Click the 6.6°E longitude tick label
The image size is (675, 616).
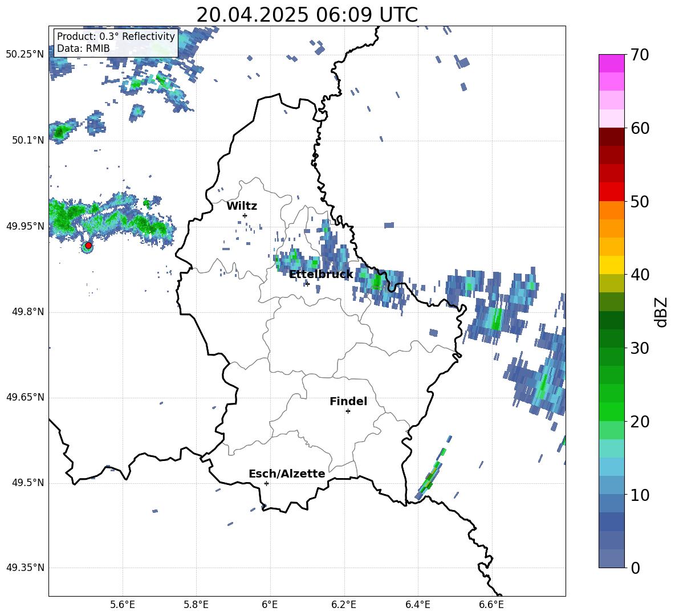[491, 605]
